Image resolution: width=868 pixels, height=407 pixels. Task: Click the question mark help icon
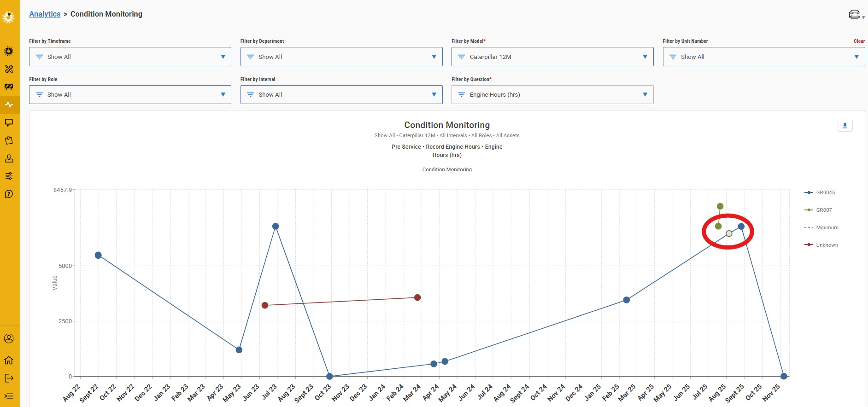coord(9,194)
